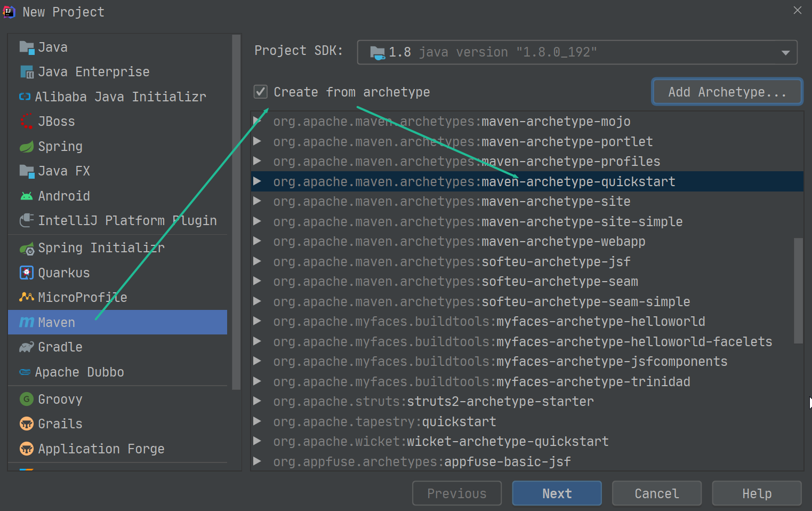Viewport: 812px width, 511px height.
Task: Click the Grails icon
Action: pos(27,424)
